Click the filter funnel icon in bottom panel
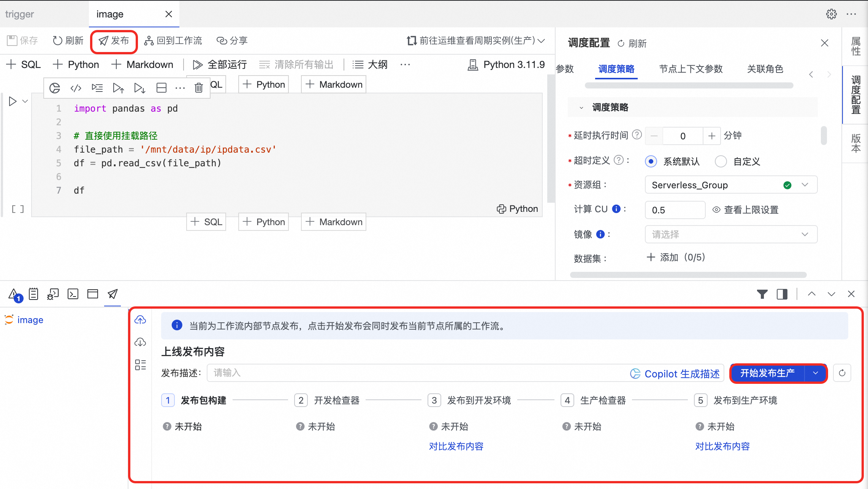 (x=762, y=294)
